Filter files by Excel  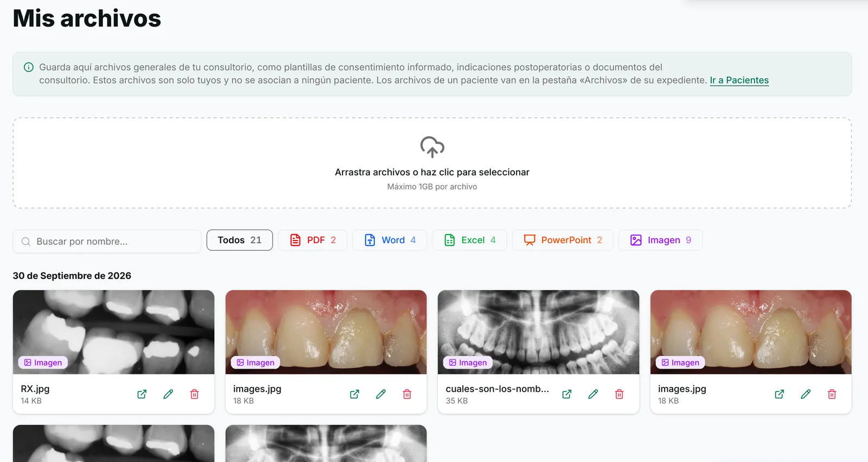[x=469, y=240]
